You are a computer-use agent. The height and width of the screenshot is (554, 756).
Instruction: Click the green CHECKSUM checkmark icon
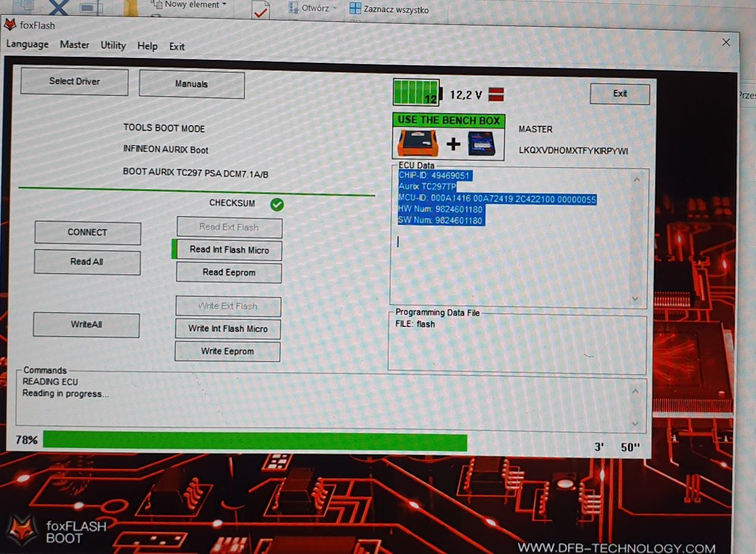click(x=277, y=204)
